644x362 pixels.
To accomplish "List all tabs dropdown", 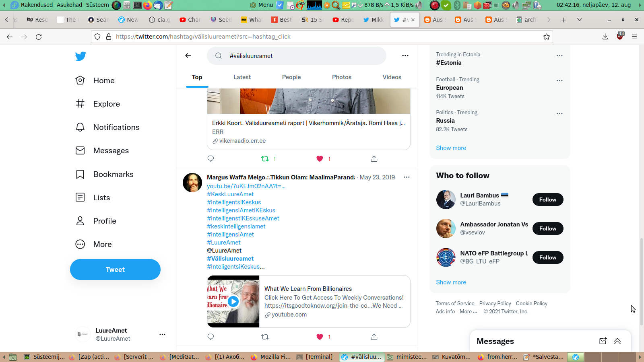I will pos(580,20).
